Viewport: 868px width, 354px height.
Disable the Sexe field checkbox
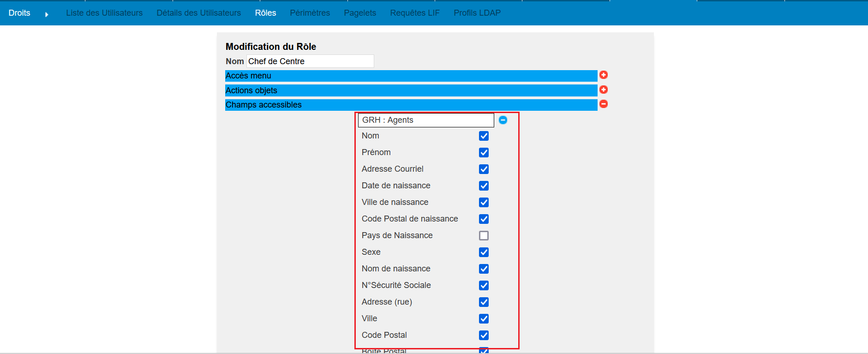pos(484,252)
